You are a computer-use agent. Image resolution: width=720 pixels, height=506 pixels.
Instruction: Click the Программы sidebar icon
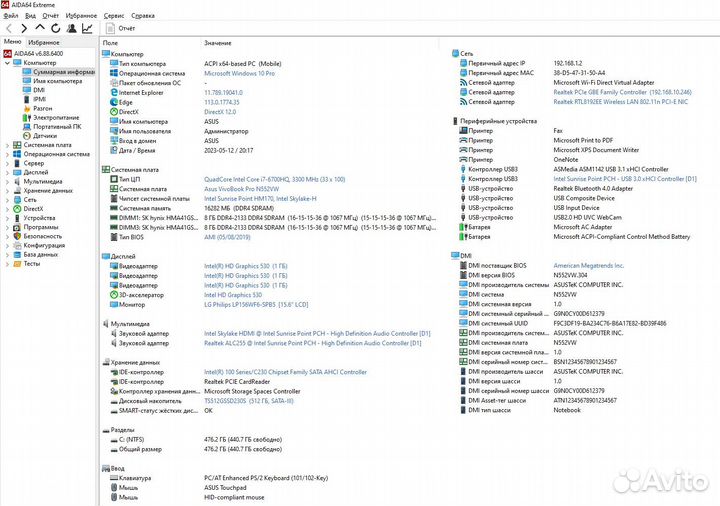(17, 227)
